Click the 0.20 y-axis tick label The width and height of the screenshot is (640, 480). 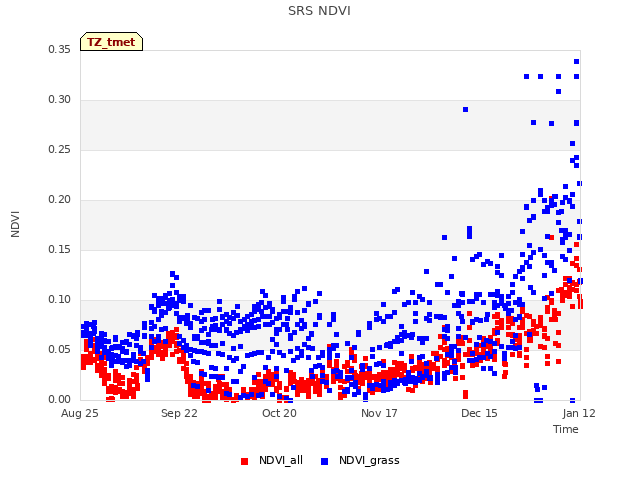pos(60,200)
